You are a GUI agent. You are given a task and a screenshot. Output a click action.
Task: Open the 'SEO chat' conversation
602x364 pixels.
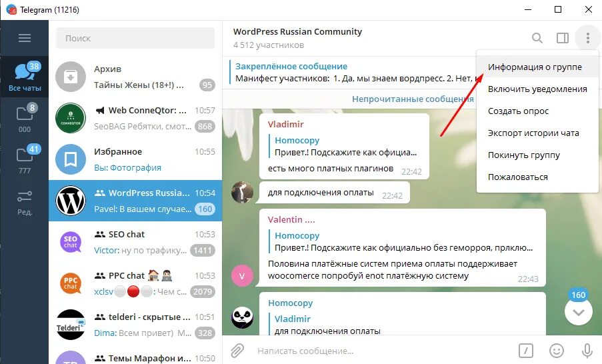point(135,242)
